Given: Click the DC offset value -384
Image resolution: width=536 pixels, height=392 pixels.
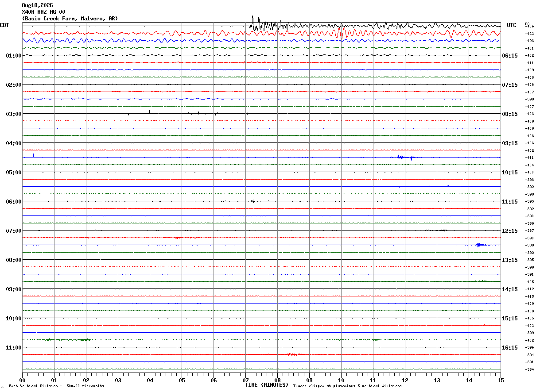Looking at the screenshot, I should point(529,369).
